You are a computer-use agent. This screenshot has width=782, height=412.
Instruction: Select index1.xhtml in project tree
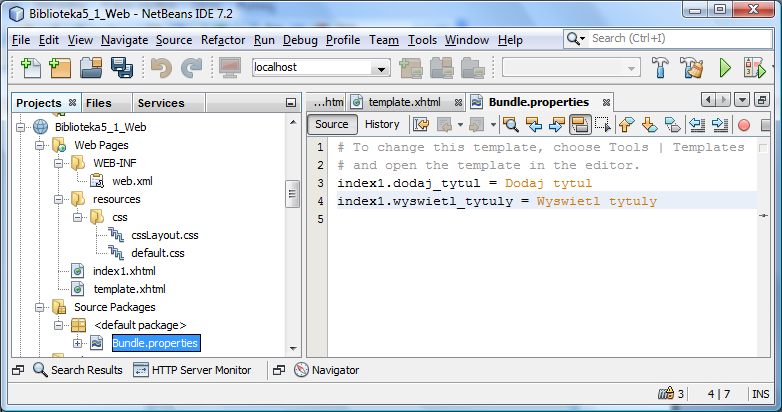coord(124,271)
